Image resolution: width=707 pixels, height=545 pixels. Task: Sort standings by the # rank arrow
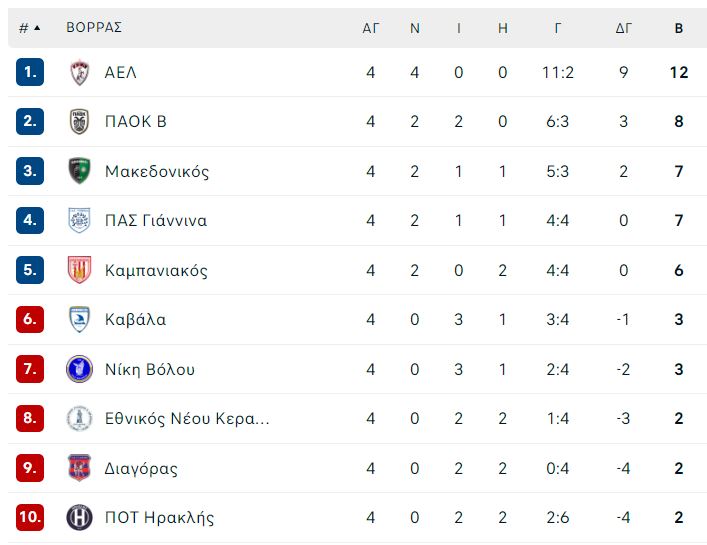coord(30,28)
